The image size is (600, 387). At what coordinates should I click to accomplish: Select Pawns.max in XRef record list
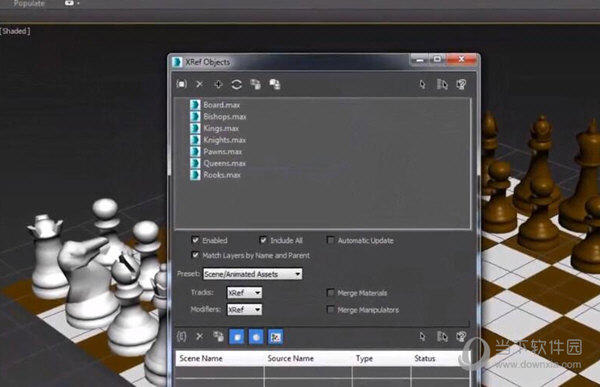pyautogui.click(x=222, y=152)
